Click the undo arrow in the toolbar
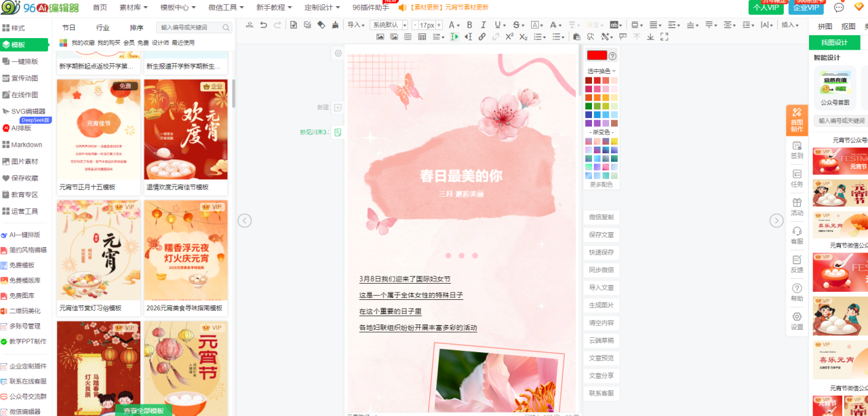 coord(263,25)
